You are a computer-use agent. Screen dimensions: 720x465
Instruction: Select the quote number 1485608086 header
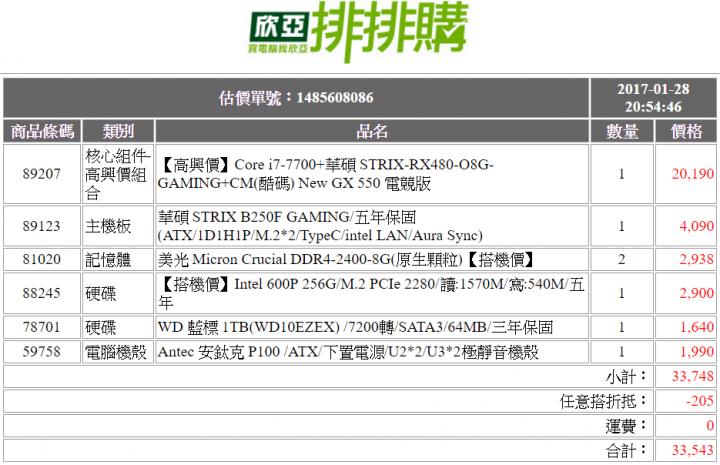tap(296, 98)
